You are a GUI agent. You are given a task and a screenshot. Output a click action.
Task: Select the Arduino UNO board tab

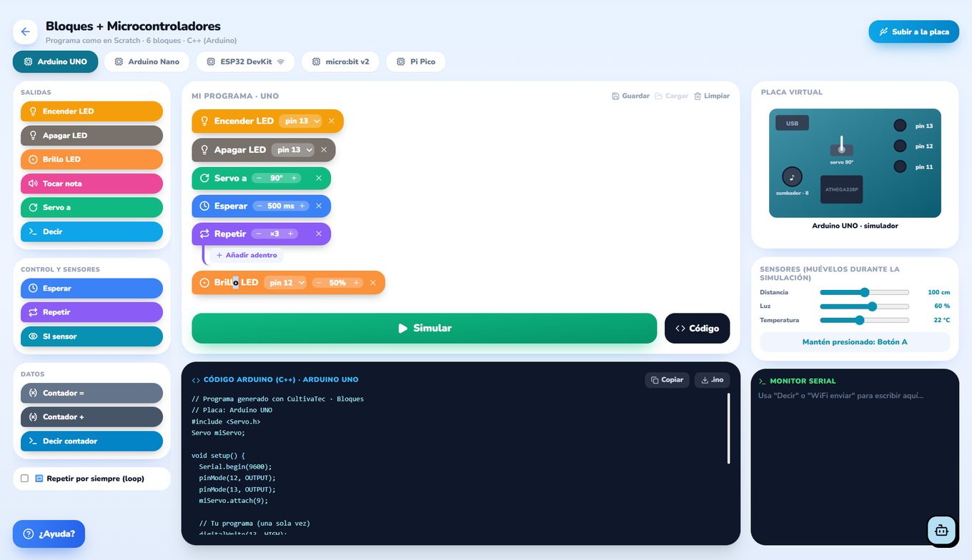point(55,61)
